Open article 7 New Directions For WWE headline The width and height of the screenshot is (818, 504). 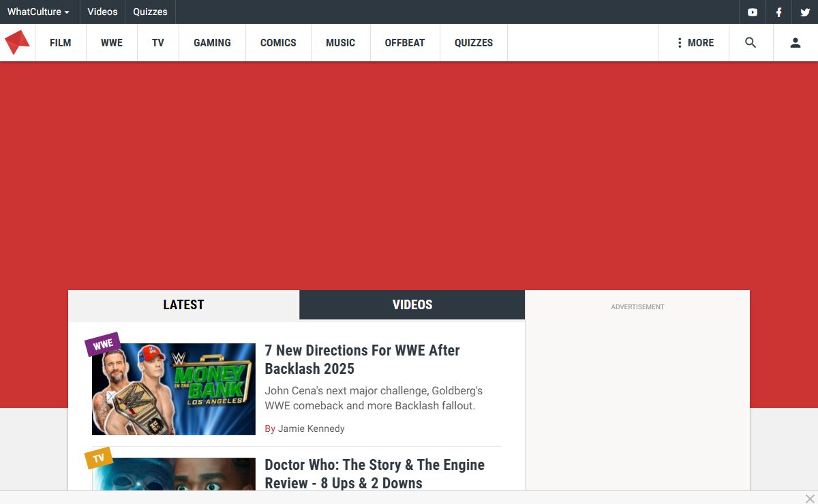[362, 360]
